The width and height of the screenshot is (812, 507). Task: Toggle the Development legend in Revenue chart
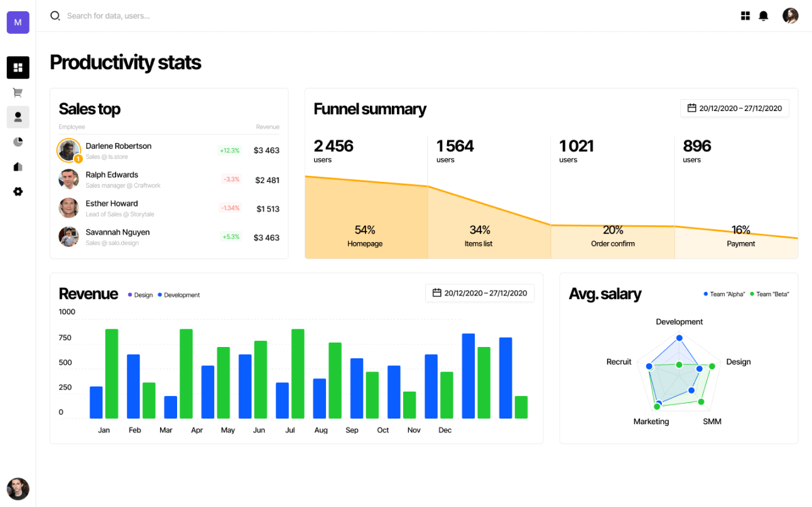tap(178, 295)
